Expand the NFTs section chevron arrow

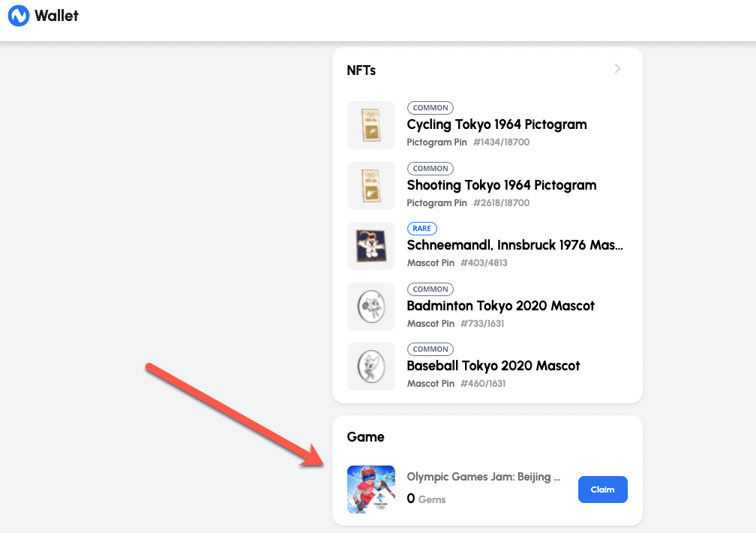618,69
